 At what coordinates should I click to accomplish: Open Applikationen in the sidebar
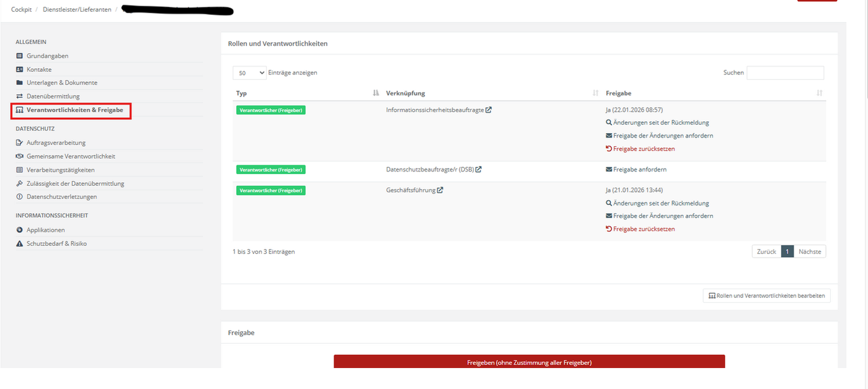(40, 230)
